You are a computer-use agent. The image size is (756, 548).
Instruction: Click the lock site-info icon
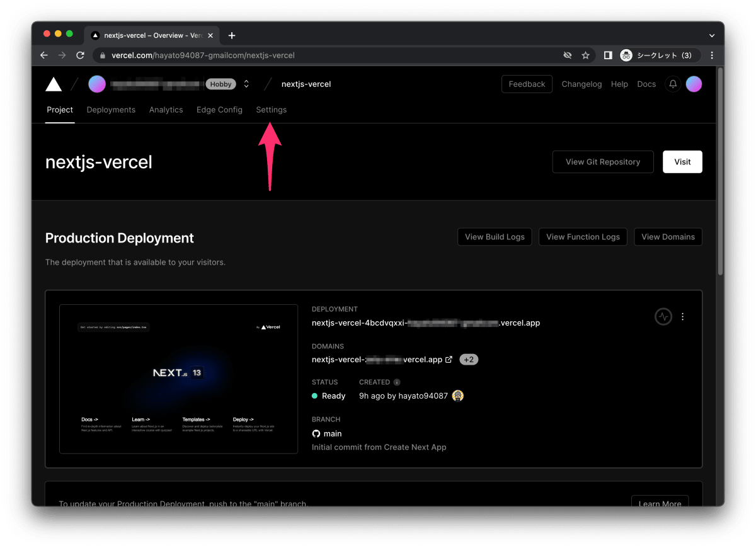point(103,55)
